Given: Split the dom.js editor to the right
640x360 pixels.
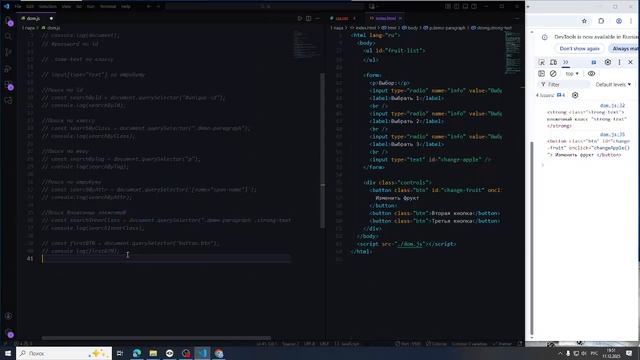Looking at the screenshot, I should click(309, 18).
